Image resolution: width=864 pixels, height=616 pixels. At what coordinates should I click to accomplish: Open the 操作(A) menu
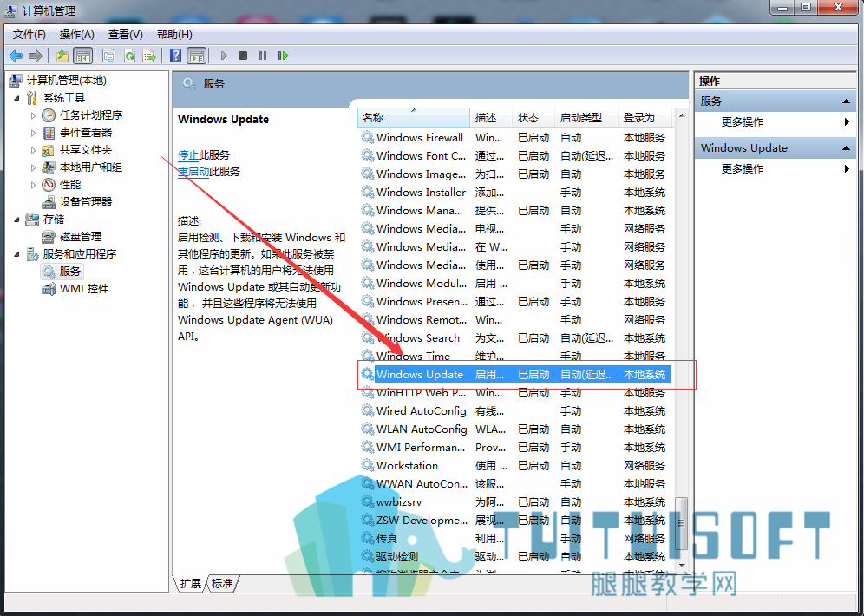[77, 35]
